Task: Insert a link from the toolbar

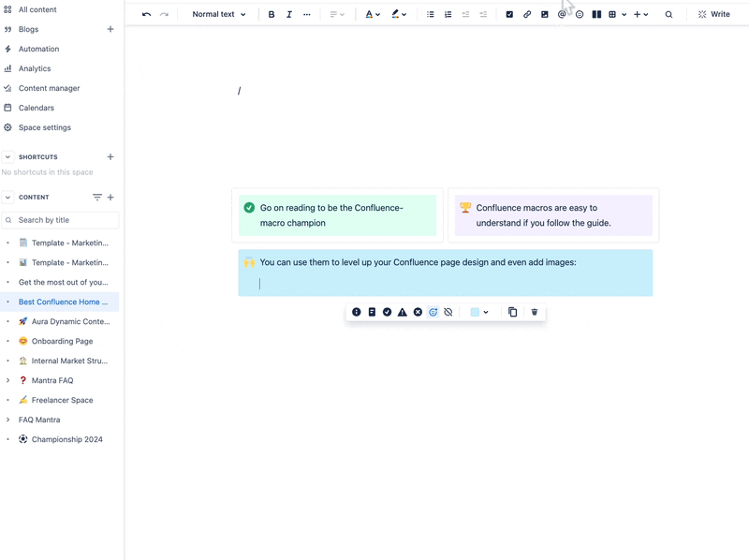Action: pyautogui.click(x=527, y=14)
